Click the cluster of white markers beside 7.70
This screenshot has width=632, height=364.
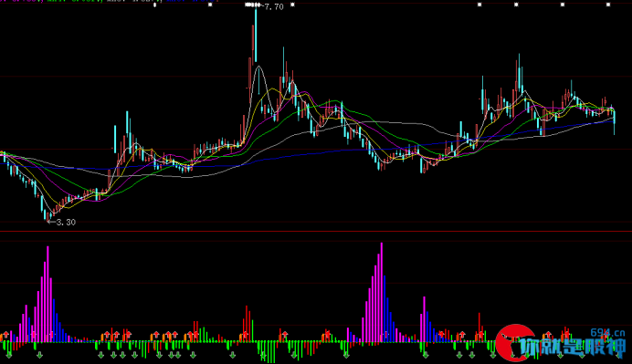pos(253,5)
